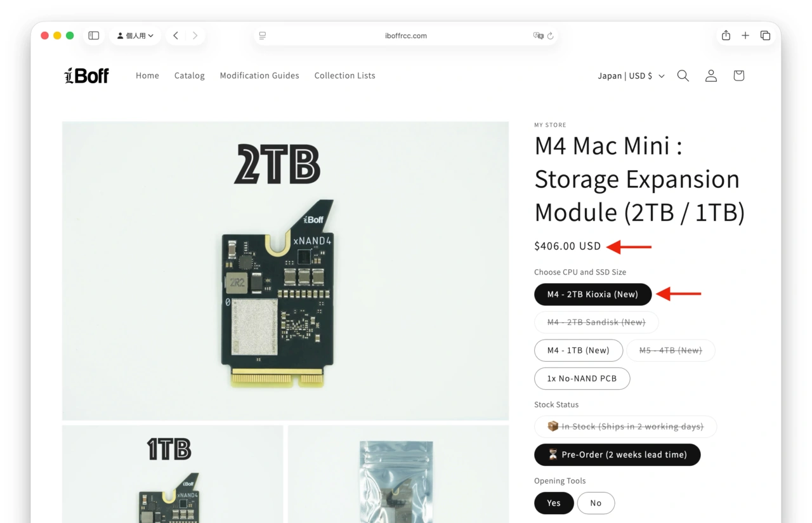Choose the 1x No-NAND PCB option
Image resolution: width=812 pixels, height=523 pixels.
coord(582,378)
